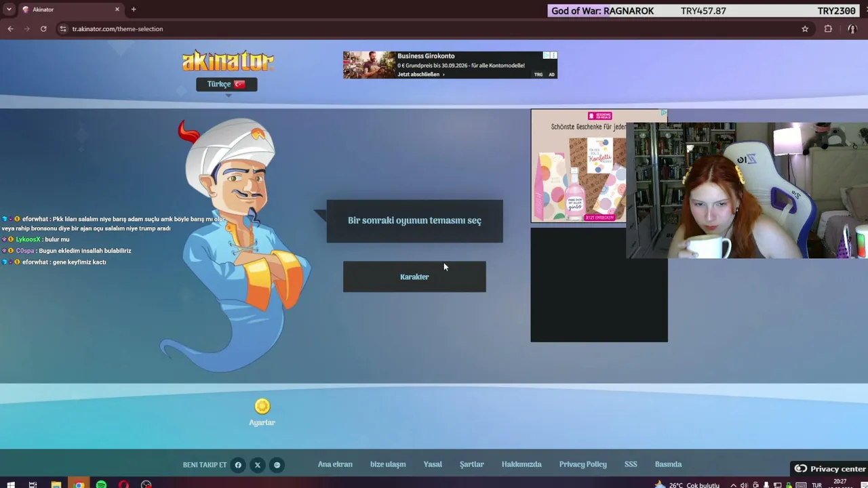Screen dimensions: 868x488
Task: Open the Yasal footer link
Action: click(433, 464)
